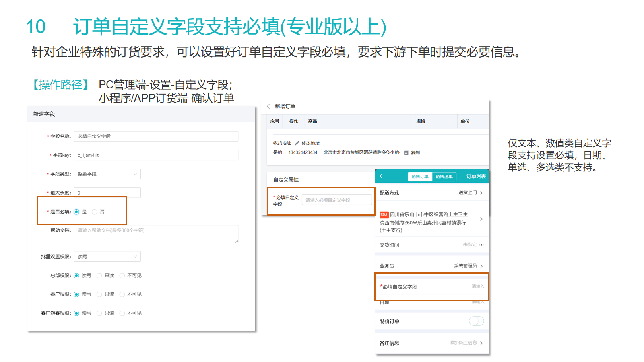Open 备注信息 chevron with 添加备注信息
This screenshot has width=644, height=362.
tap(481, 343)
